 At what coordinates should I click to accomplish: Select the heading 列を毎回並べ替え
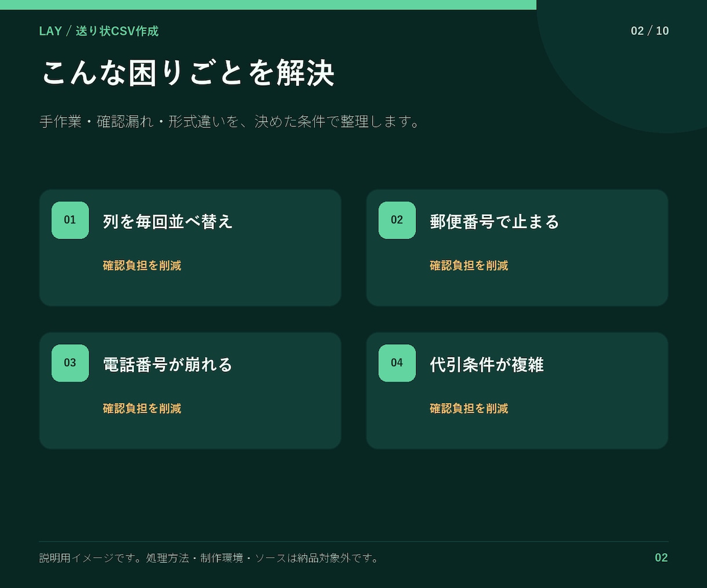(x=167, y=221)
